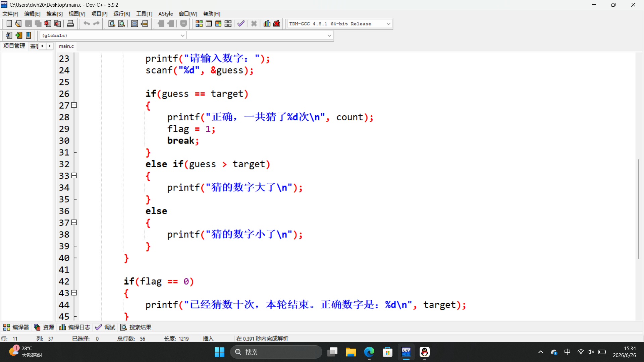Switch to the 项目管理 sidebar tab
The width and height of the screenshot is (644, 362).
pyautogui.click(x=14, y=46)
